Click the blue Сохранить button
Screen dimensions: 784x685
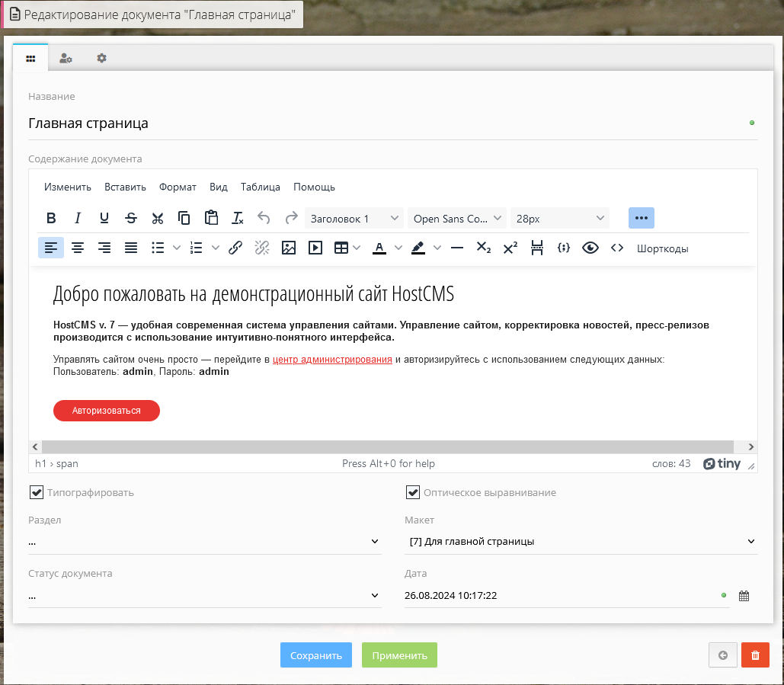click(x=316, y=655)
